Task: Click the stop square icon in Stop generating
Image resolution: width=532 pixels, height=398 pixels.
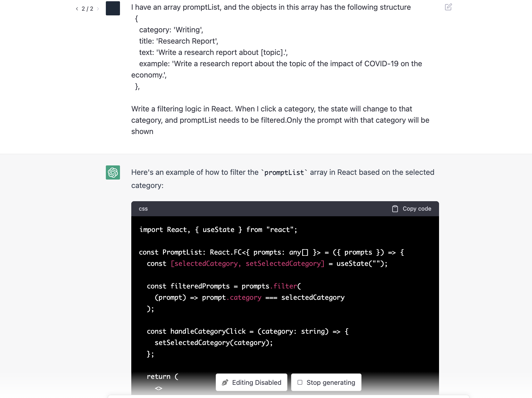Action: 300,382
